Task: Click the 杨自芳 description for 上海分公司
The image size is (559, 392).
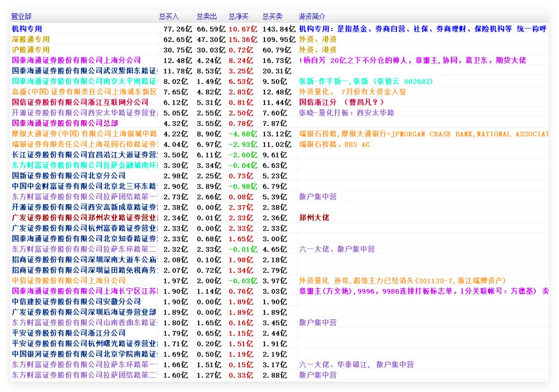Action: tap(413, 60)
